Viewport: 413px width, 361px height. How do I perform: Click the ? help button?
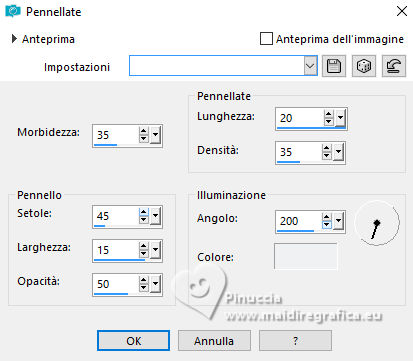pyautogui.click(x=295, y=341)
